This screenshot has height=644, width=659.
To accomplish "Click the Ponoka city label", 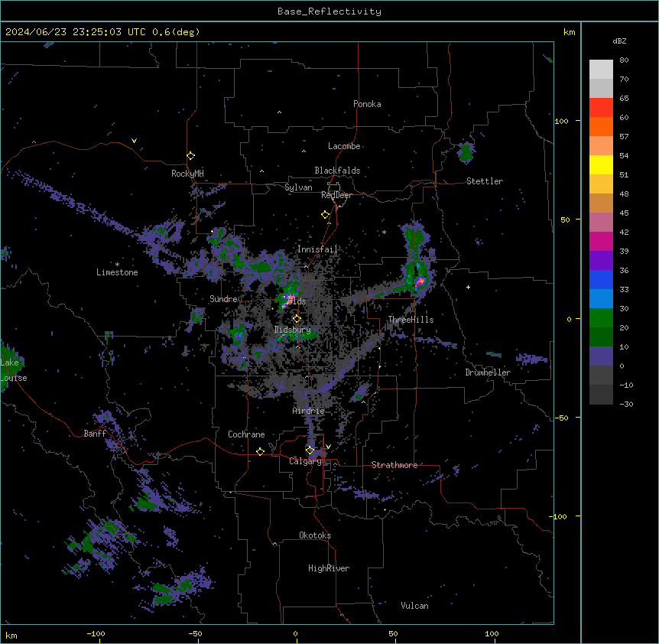I will (x=367, y=104).
